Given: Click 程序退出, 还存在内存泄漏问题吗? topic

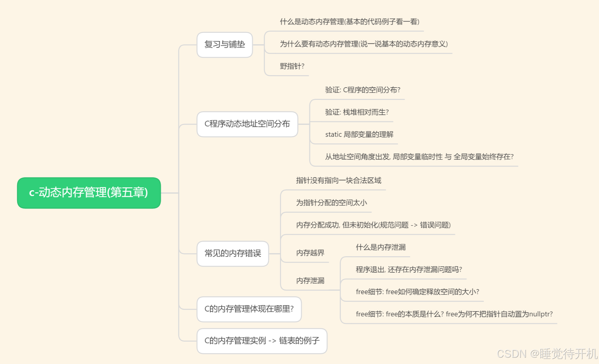Looking at the screenshot, I should tap(409, 270).
